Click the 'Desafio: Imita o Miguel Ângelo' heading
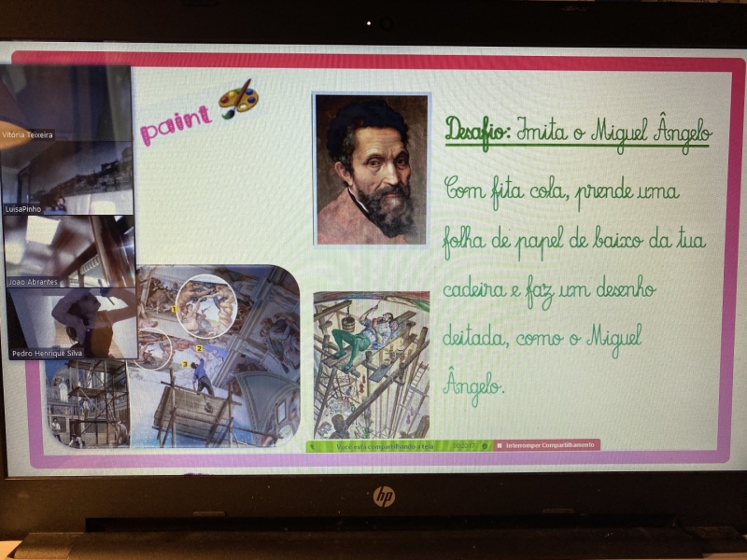Image resolution: width=747 pixels, height=560 pixels. 578,132
